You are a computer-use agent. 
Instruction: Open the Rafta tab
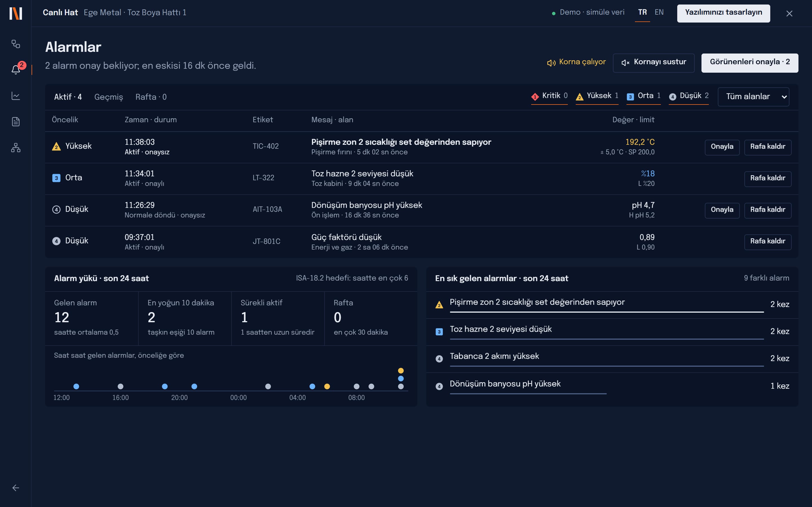point(151,97)
